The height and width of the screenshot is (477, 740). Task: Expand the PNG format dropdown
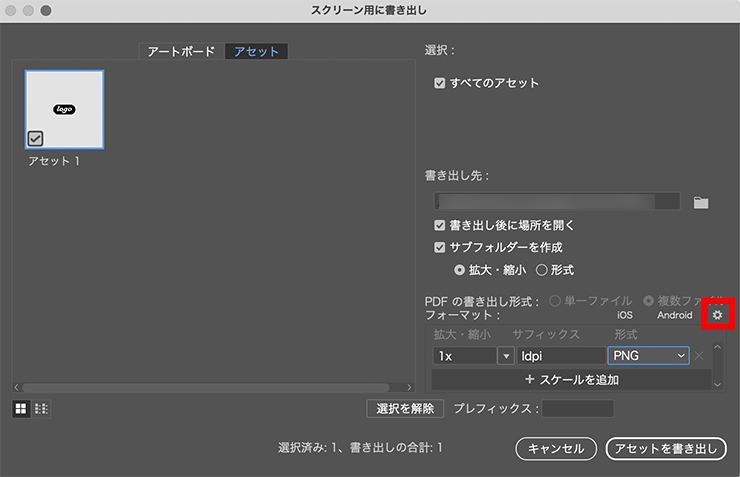pyautogui.click(x=681, y=356)
